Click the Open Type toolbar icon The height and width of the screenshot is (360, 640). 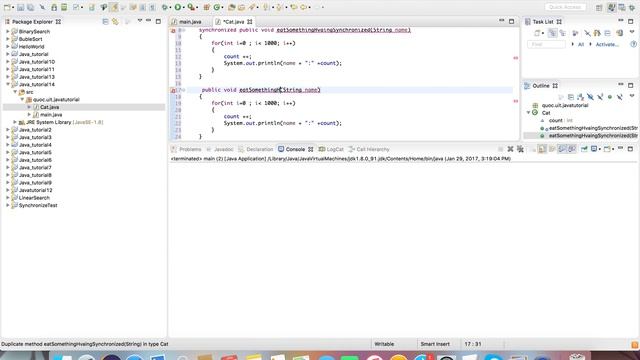(231, 7)
